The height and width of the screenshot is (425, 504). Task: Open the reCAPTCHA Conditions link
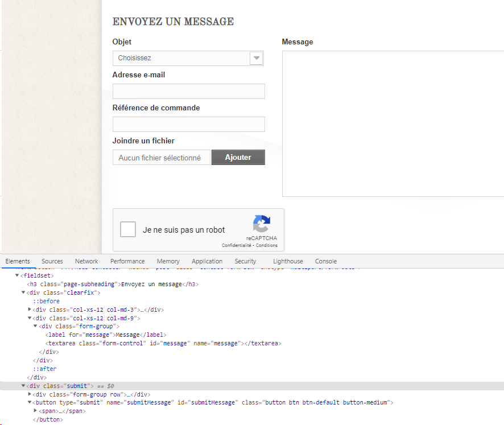point(266,245)
